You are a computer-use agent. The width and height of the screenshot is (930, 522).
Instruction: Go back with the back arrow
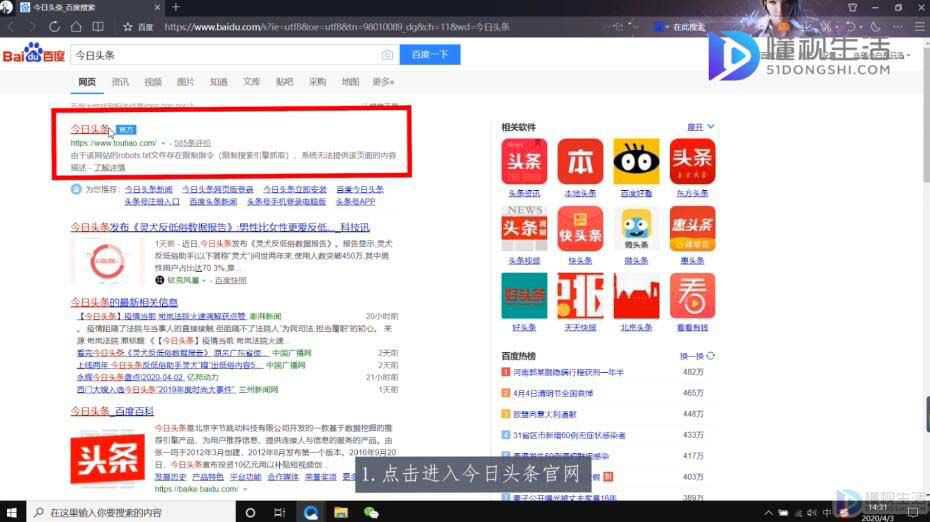click(11, 27)
